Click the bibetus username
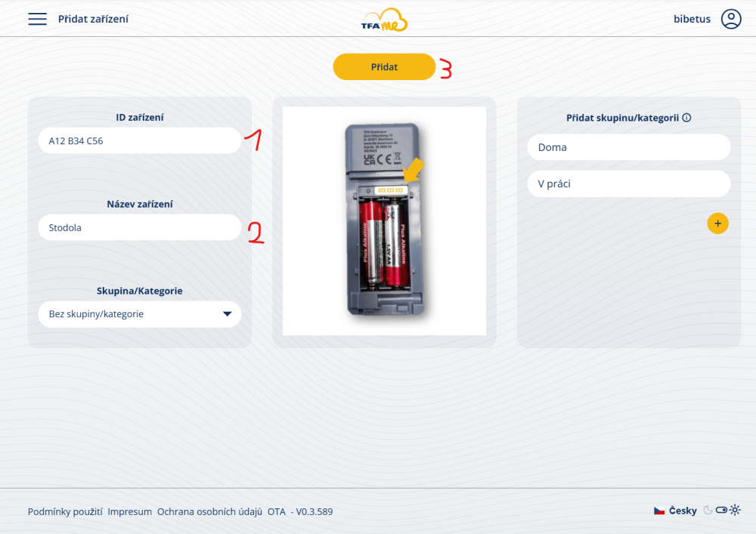 pyautogui.click(x=692, y=19)
